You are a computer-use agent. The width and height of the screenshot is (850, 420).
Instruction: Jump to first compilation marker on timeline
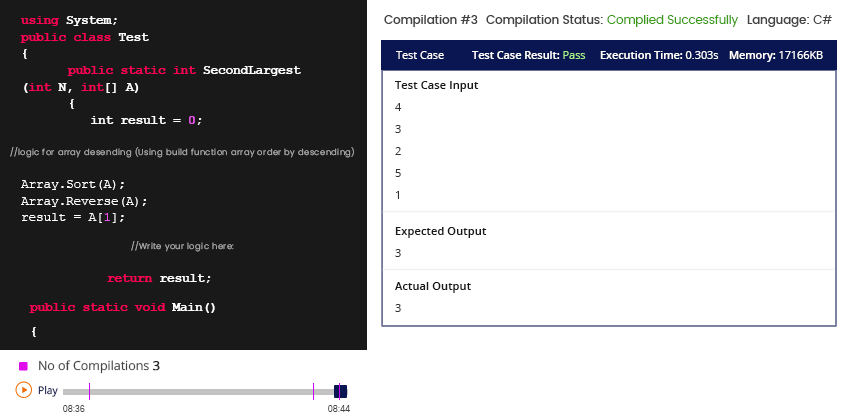[89, 391]
